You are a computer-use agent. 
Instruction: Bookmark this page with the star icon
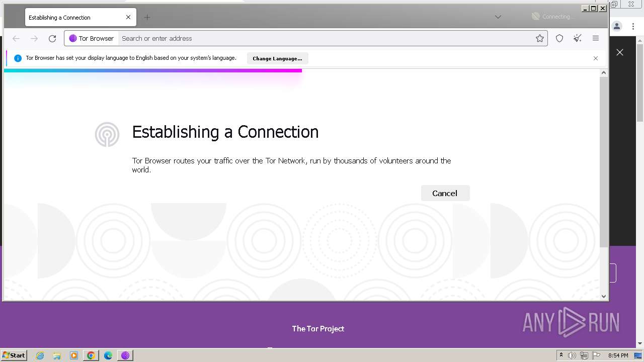point(540,38)
